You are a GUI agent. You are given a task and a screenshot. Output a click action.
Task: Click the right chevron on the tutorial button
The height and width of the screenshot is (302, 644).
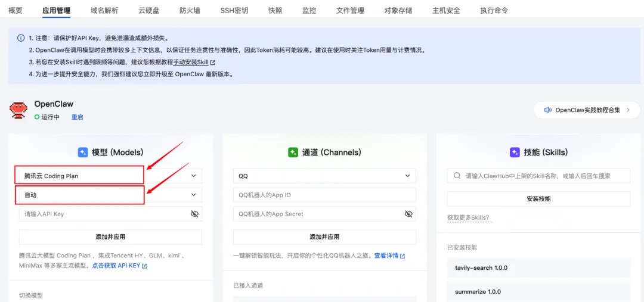[628, 110]
